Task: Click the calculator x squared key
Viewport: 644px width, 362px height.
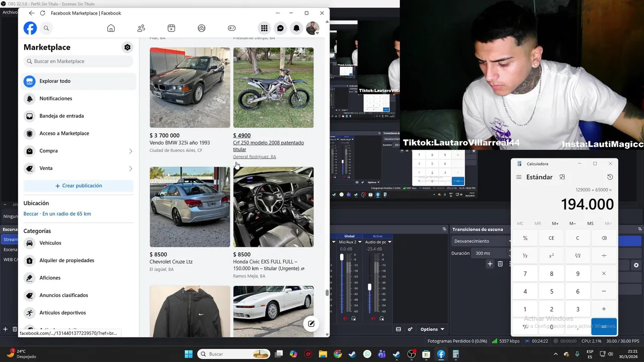Action: tap(551, 255)
